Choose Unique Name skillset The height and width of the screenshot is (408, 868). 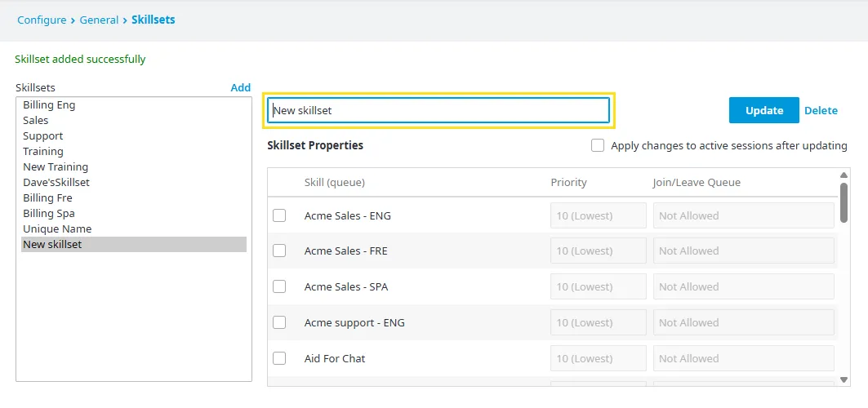point(134,228)
